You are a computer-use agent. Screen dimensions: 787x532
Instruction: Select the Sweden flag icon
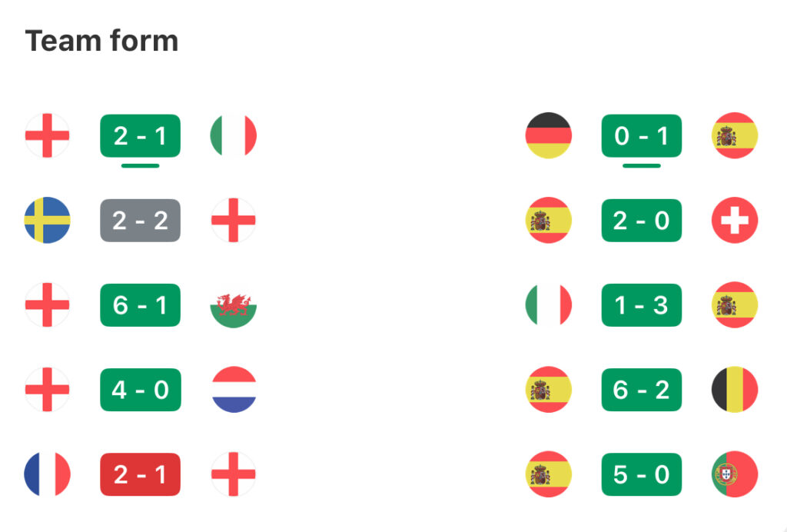[47, 221]
